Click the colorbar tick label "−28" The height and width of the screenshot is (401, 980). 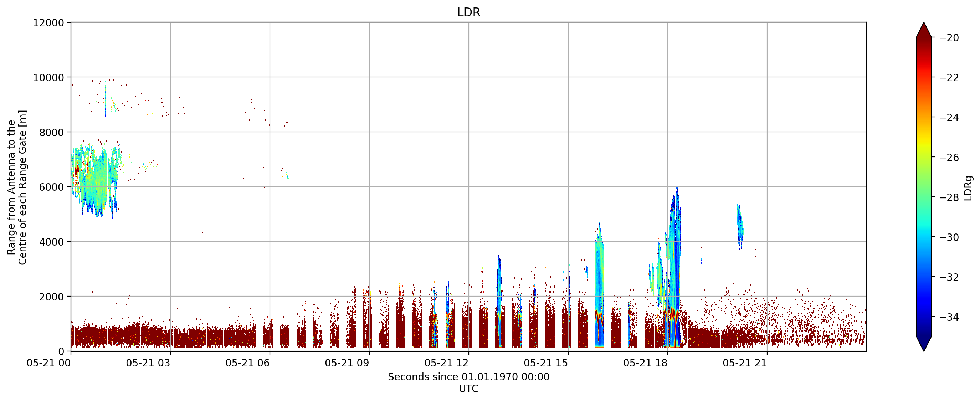tap(949, 197)
